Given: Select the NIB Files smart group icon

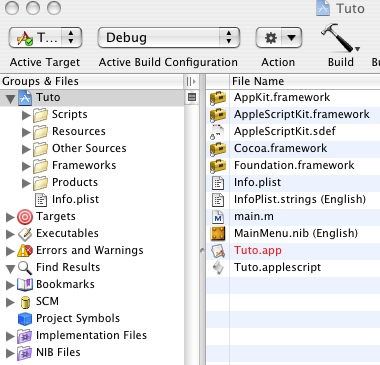Looking at the screenshot, I should pyautogui.click(x=25, y=353).
